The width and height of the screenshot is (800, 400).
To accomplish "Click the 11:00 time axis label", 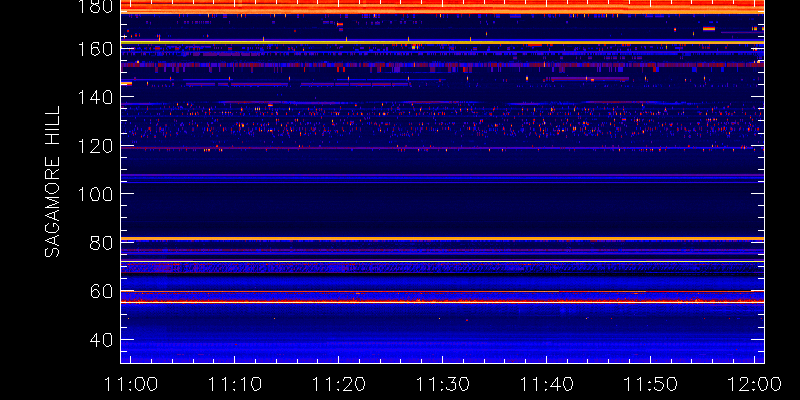I will point(131,384).
